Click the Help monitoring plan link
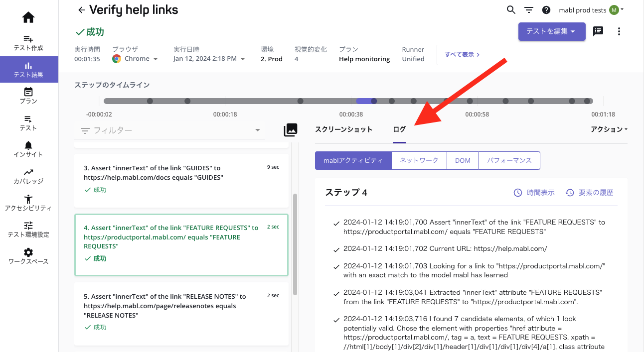Screen dimensions: 644x352 pos(364,59)
